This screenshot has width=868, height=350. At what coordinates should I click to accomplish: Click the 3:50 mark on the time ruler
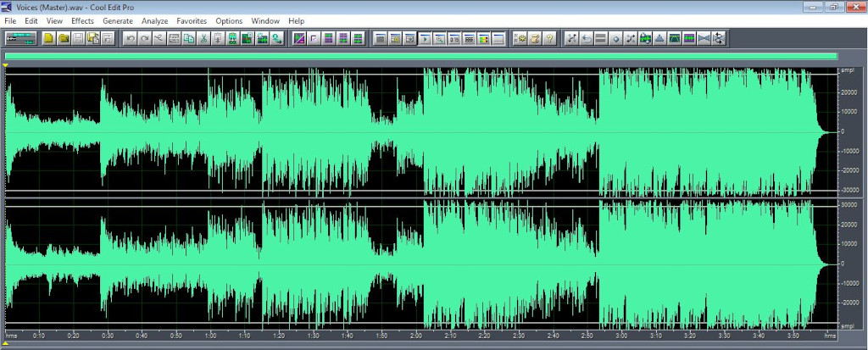[793, 336]
